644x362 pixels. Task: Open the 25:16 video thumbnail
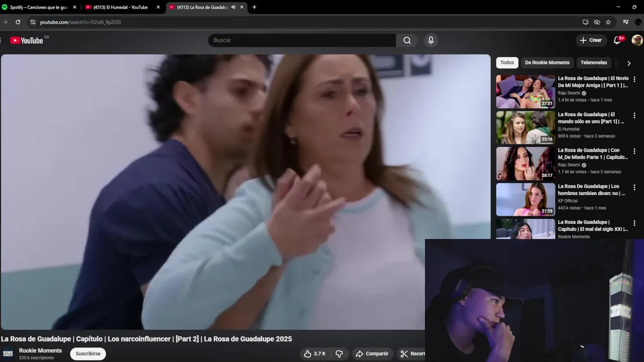[525, 128]
